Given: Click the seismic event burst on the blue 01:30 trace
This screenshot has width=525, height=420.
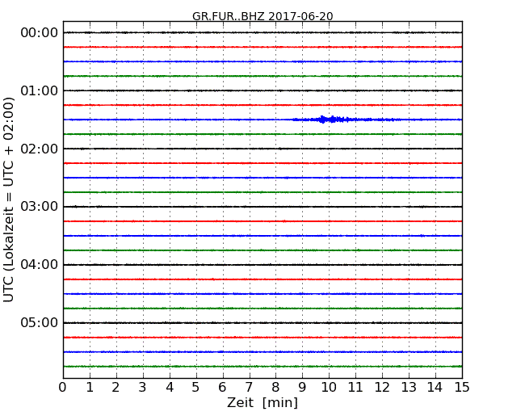Looking at the screenshot, I should pos(345,120).
